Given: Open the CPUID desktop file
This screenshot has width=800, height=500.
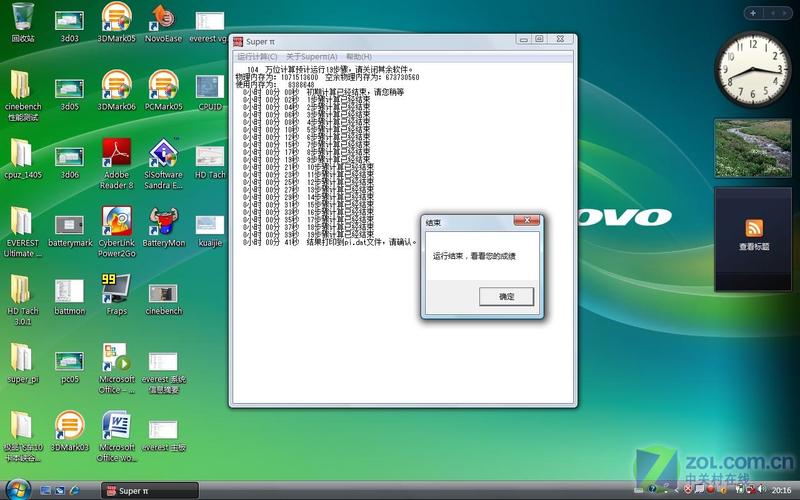Looking at the screenshot, I should click(x=210, y=93).
